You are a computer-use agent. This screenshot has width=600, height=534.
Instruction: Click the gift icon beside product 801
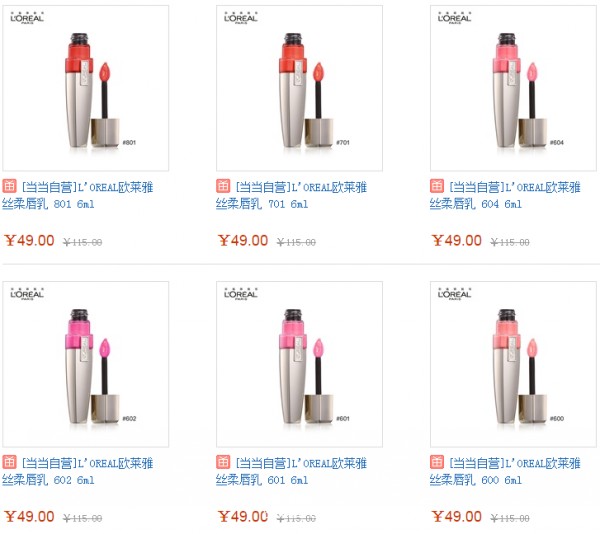pos(9,186)
